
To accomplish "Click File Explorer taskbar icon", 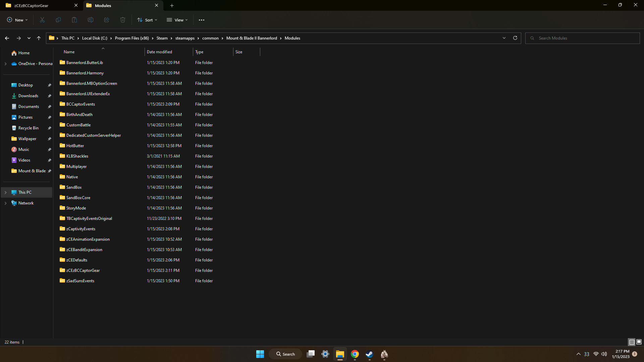I will tap(340, 354).
